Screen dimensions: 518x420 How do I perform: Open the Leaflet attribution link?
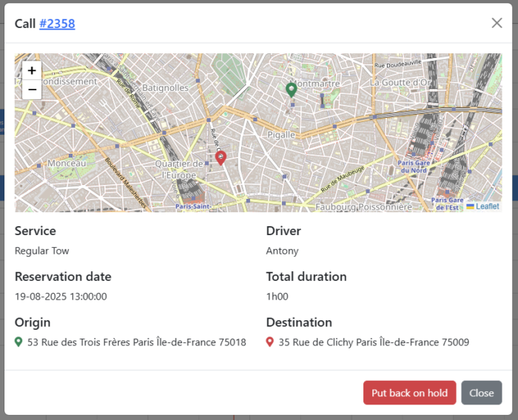click(x=486, y=206)
